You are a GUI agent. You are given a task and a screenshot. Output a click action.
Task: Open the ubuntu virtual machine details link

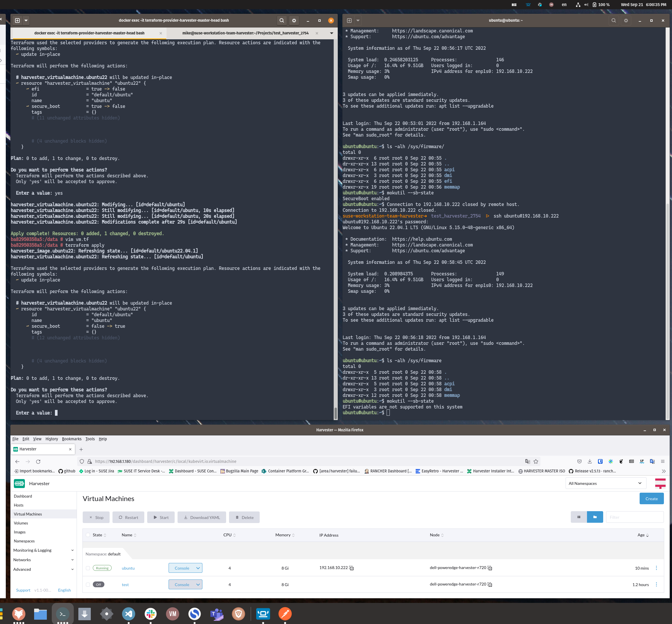[128, 568]
